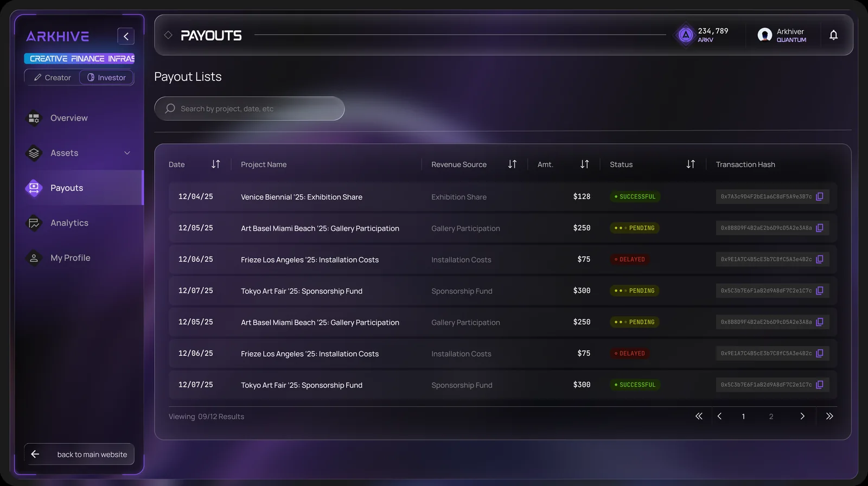
Task: Go to My Profile
Action: point(79,258)
